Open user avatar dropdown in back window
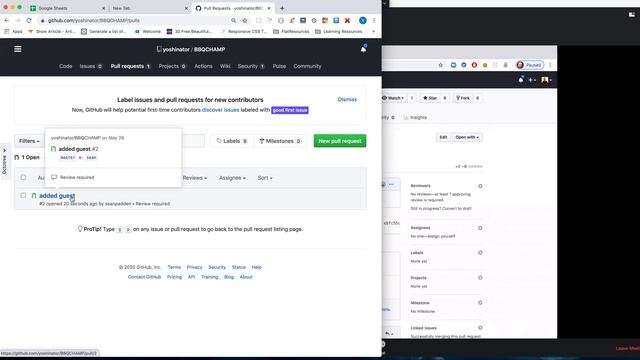The image size is (640, 360). pos(546,80)
